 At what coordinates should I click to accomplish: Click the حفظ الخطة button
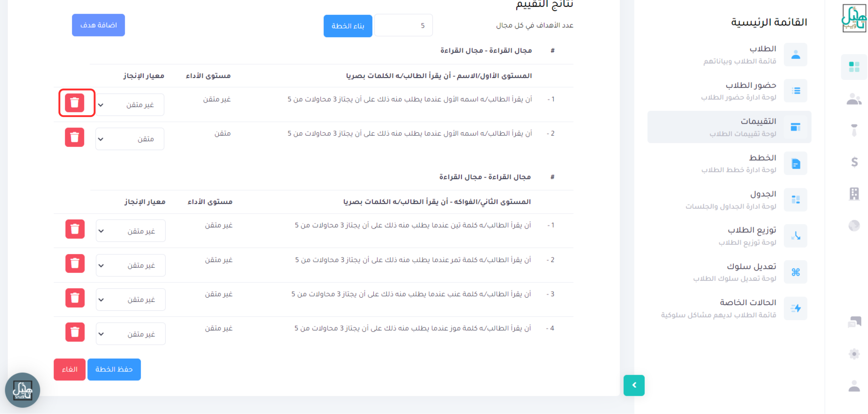pyautogui.click(x=114, y=369)
